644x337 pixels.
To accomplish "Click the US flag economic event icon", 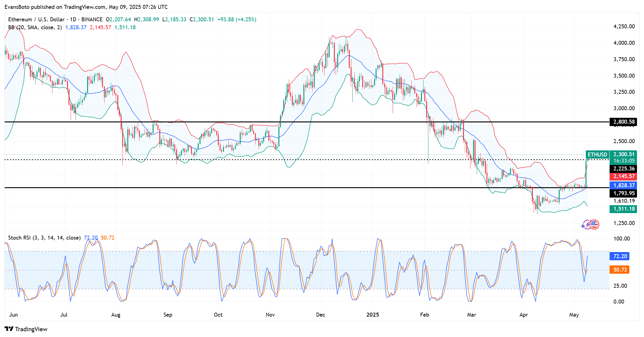I will [x=594, y=225].
